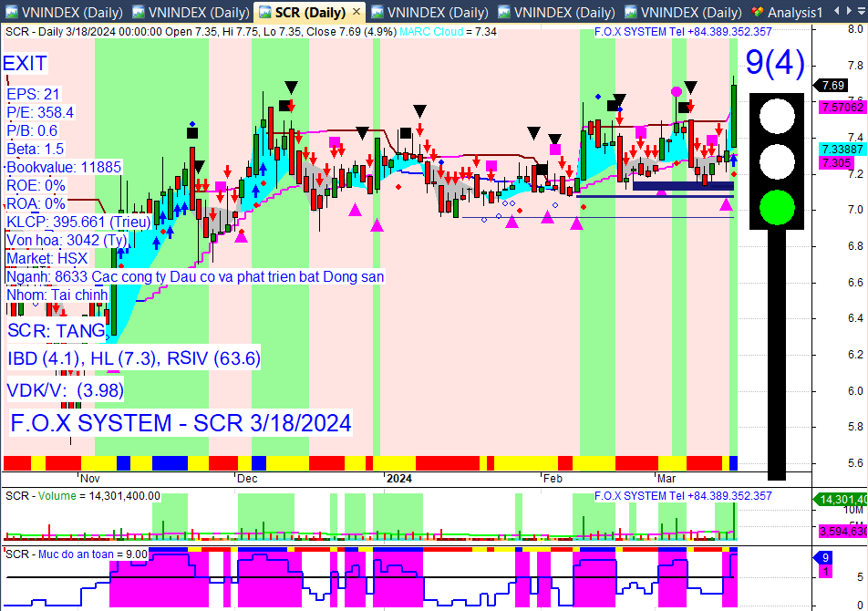
Task: Click the Nov date axis label
Action: click(89, 479)
